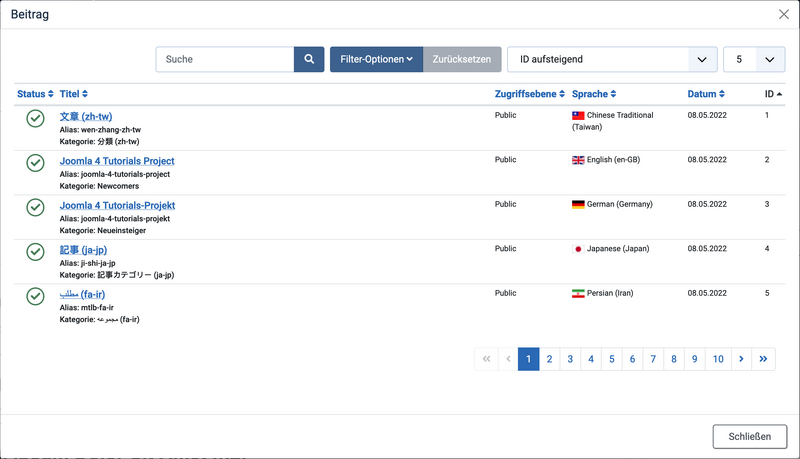
Task: Click Public access in English (en-GB) row
Action: (506, 160)
